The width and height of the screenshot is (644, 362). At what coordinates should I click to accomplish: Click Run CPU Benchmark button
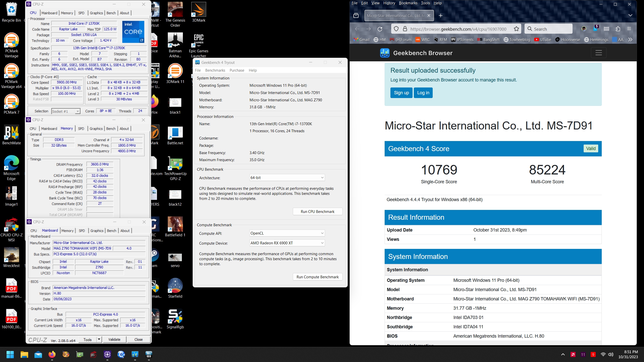(317, 212)
